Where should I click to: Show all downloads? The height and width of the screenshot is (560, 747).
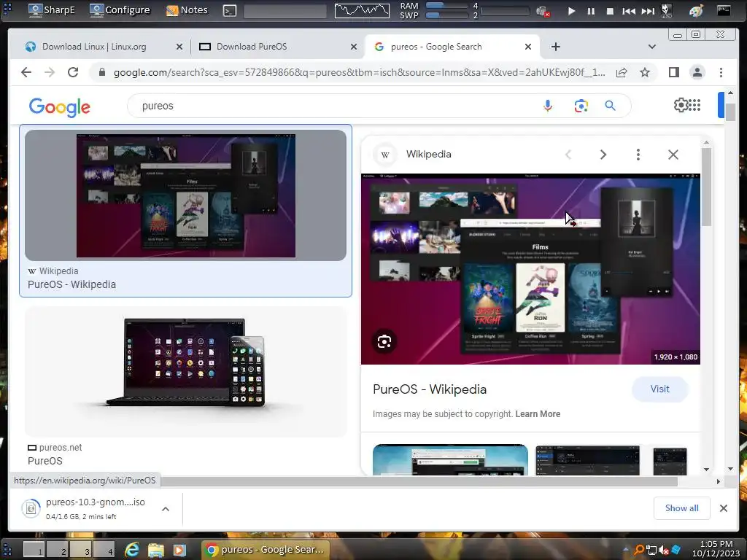(682, 508)
